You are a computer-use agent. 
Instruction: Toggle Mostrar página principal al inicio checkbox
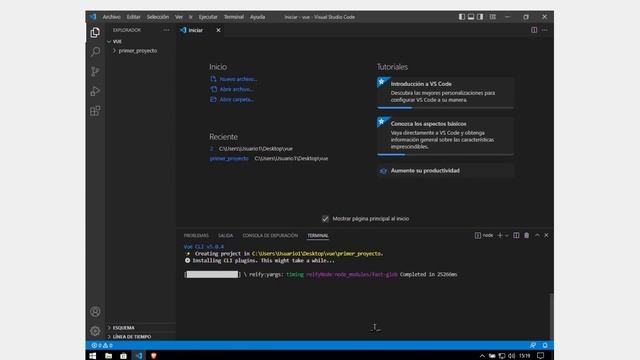point(325,219)
